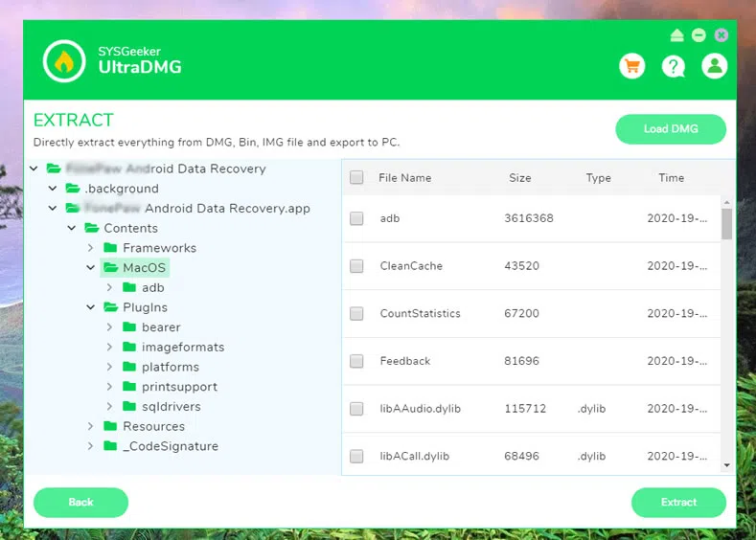Image resolution: width=756 pixels, height=540 pixels.
Task: Click the UltraDMG flame logo
Action: click(x=64, y=61)
